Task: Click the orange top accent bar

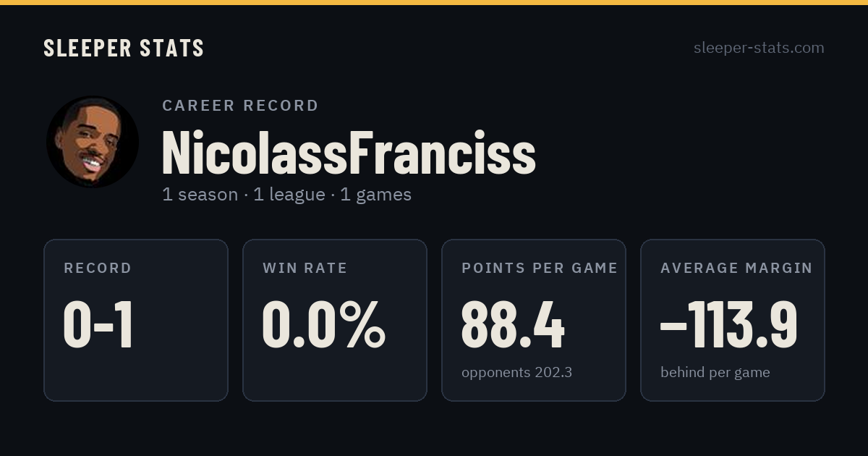Action: 434,2
